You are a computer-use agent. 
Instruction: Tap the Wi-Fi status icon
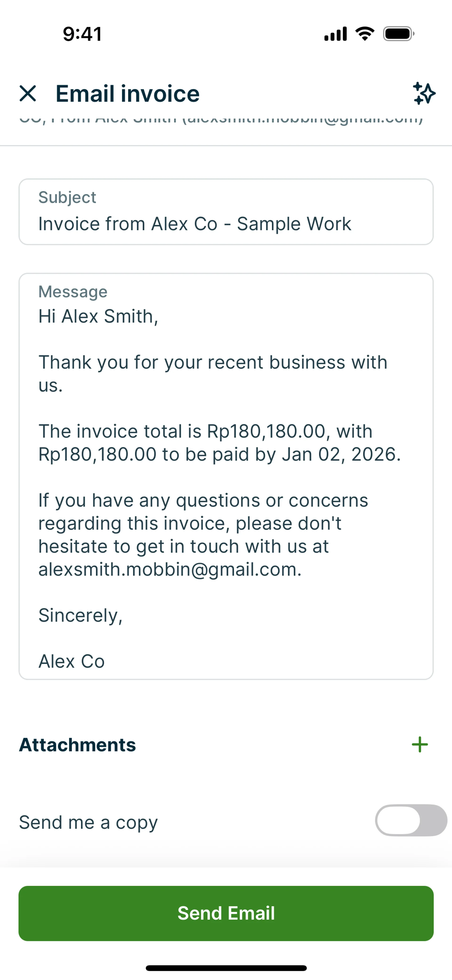364,34
